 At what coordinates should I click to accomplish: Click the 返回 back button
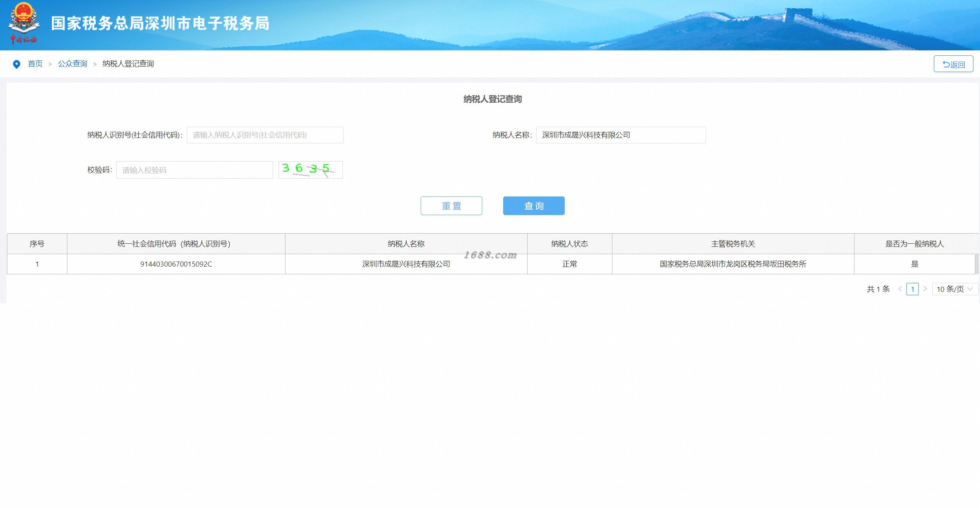tap(953, 64)
